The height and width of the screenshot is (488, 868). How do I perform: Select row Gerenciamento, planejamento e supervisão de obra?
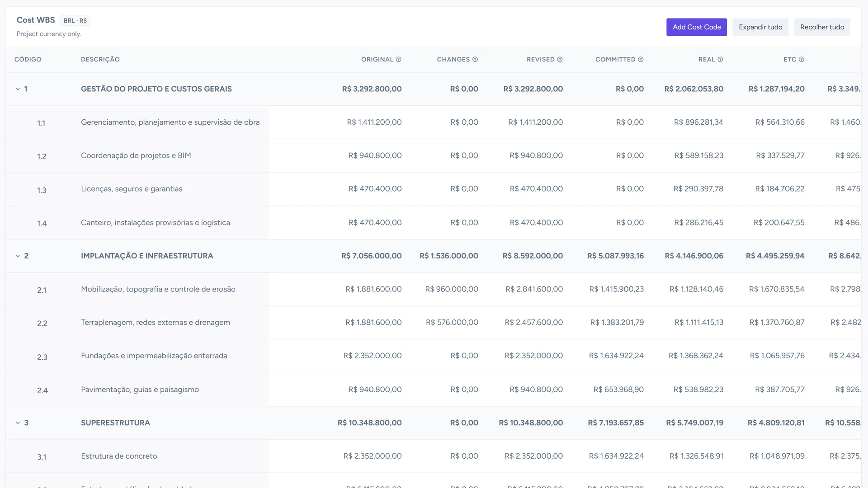tap(433, 122)
